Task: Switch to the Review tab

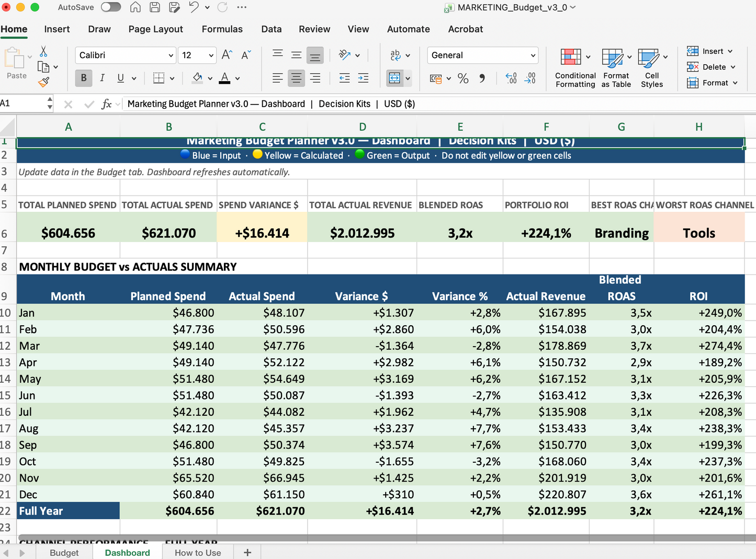Action: click(x=314, y=29)
